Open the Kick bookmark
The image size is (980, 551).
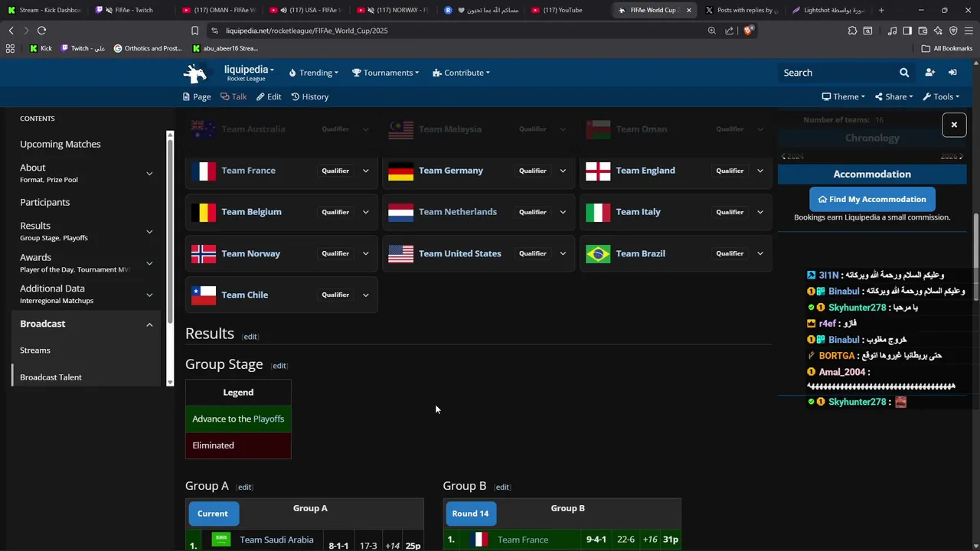pos(41,48)
